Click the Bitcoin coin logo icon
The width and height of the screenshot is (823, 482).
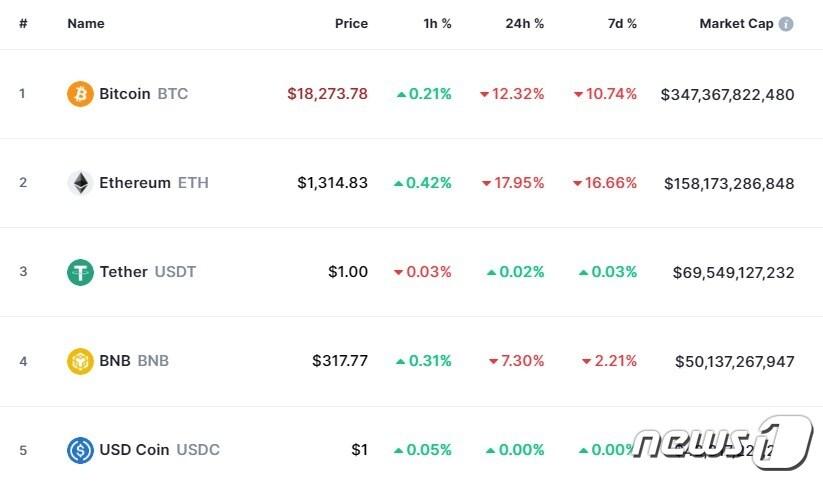pos(80,94)
